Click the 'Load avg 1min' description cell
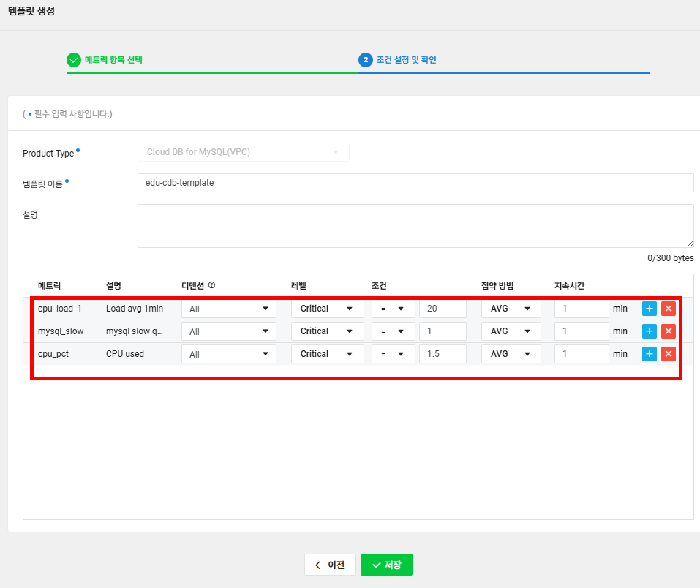Image resolution: width=700 pixels, height=588 pixels. pyautogui.click(x=135, y=309)
